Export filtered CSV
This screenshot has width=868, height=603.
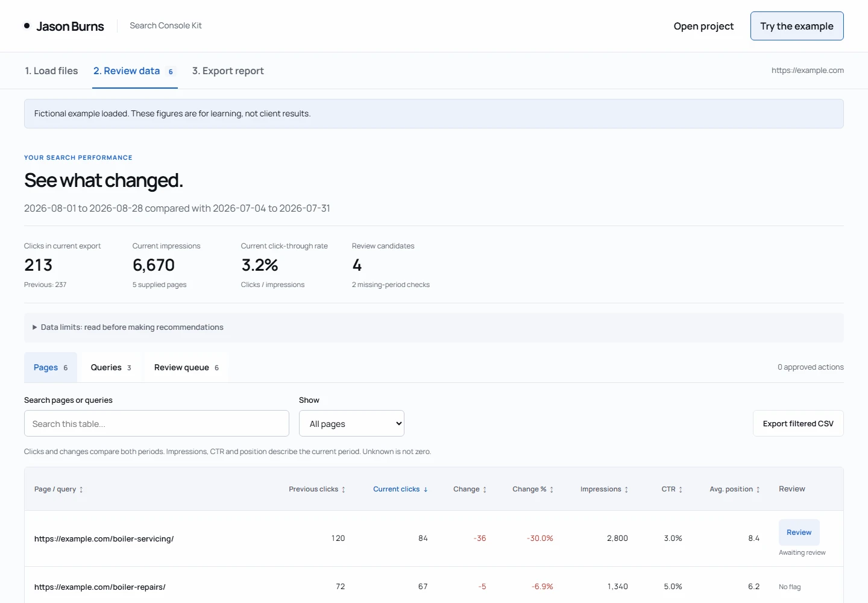pyautogui.click(x=798, y=423)
